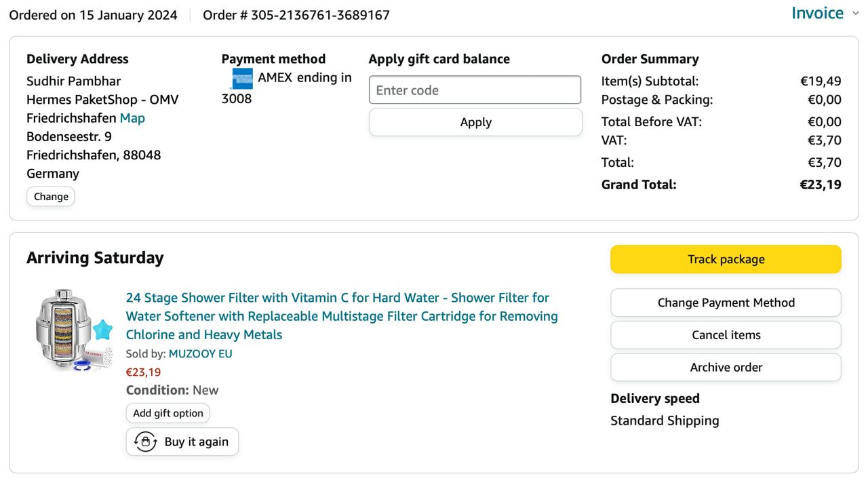The height and width of the screenshot is (487, 868).
Task: Click the red €23,19 item price
Action: [144, 372]
